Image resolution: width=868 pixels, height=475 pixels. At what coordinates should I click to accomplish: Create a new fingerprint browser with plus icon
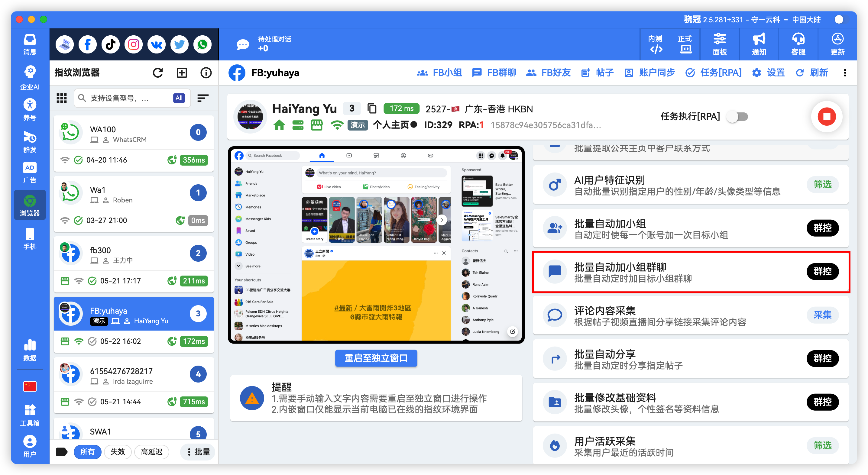click(x=182, y=73)
